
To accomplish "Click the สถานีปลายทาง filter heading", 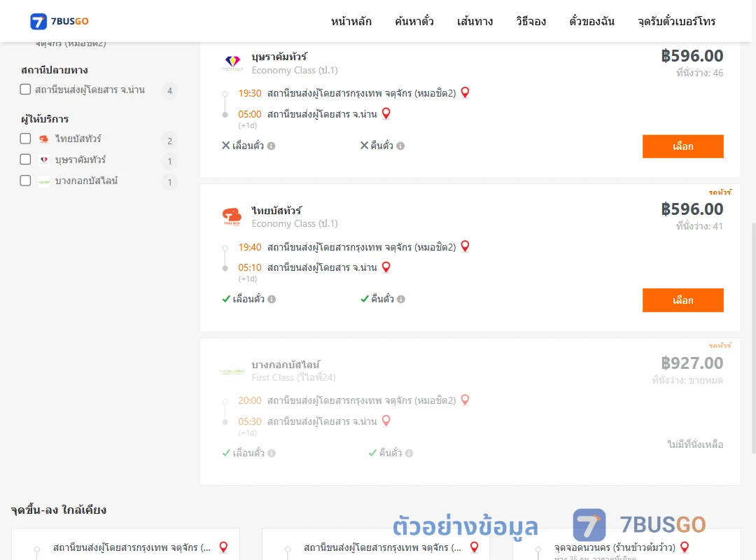I will click(x=55, y=70).
